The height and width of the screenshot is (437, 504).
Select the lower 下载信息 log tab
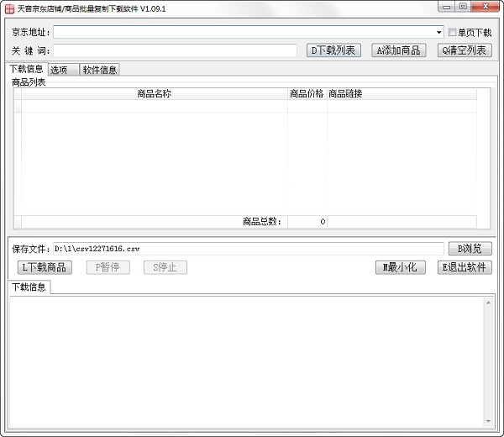[x=29, y=287]
